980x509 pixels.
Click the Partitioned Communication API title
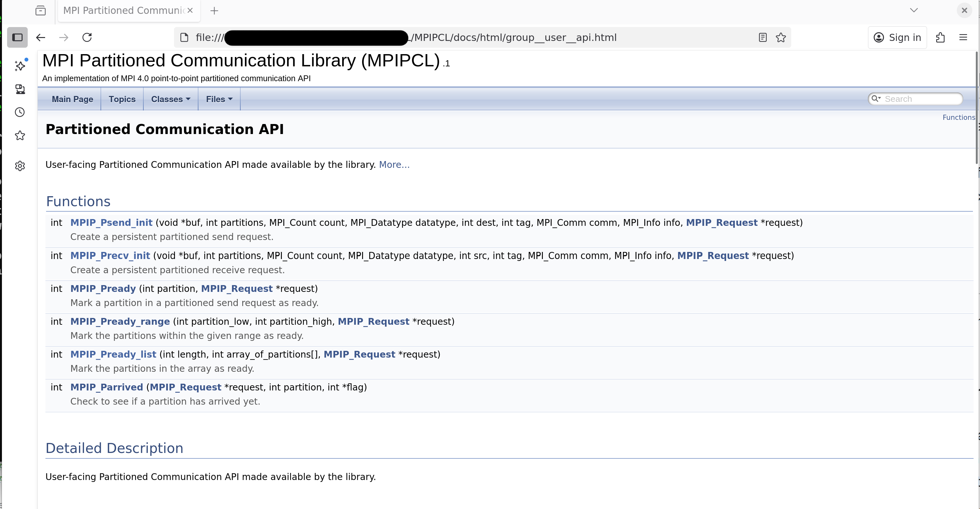pyautogui.click(x=165, y=129)
